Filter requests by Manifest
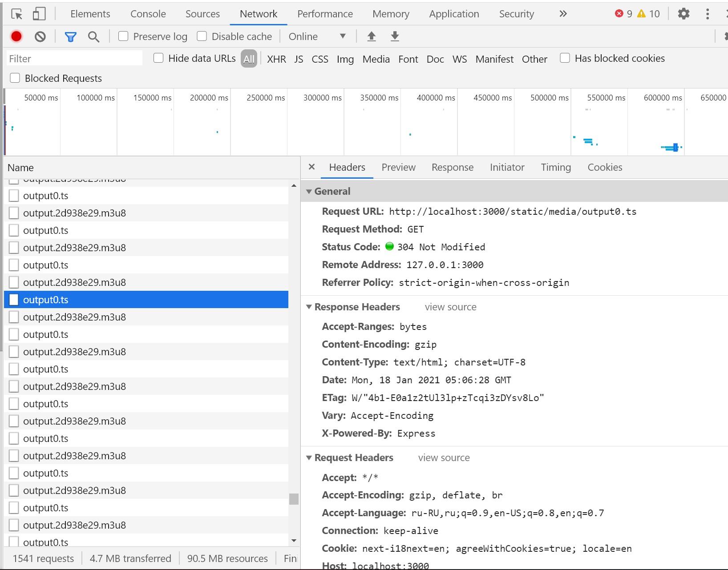The image size is (728, 570). [494, 59]
